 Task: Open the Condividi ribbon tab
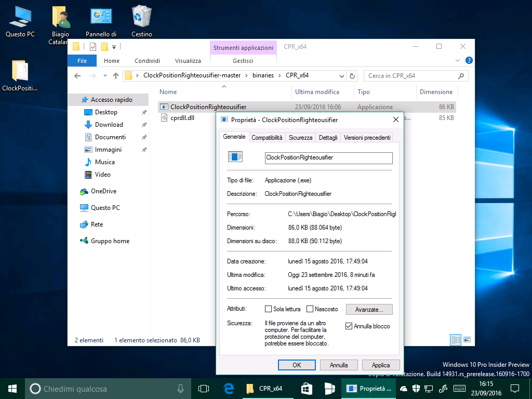coord(147,61)
